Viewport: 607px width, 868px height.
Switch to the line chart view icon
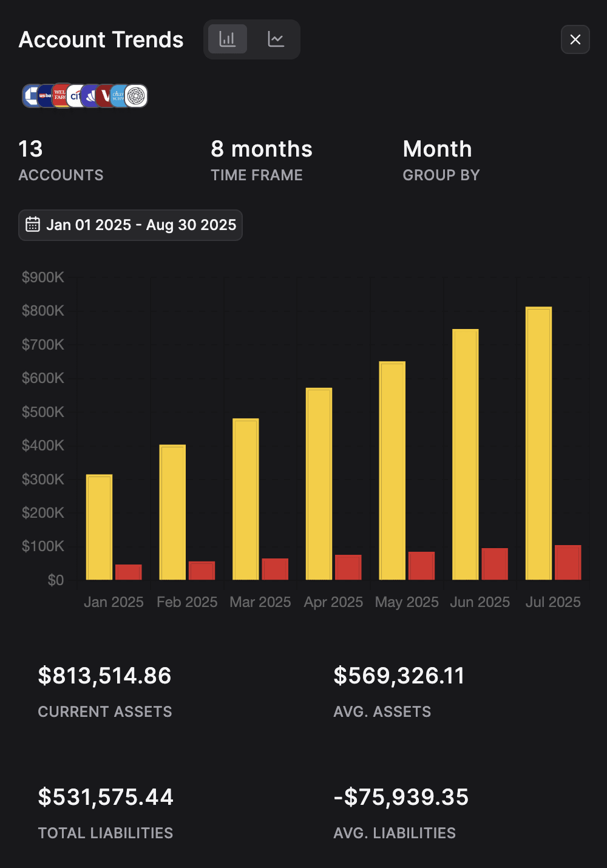tap(276, 39)
